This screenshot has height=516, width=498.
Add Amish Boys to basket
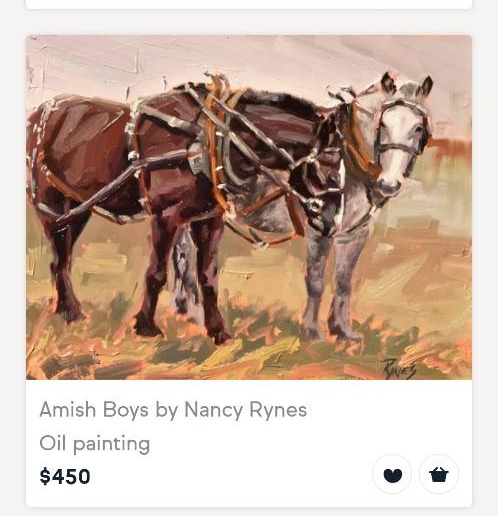(x=439, y=474)
